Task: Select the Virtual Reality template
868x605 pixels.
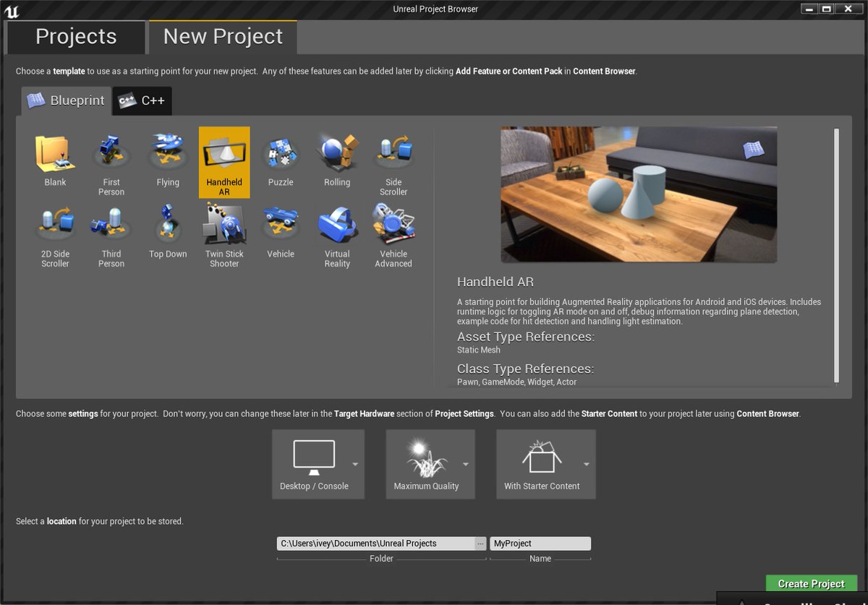Action: coord(337,234)
